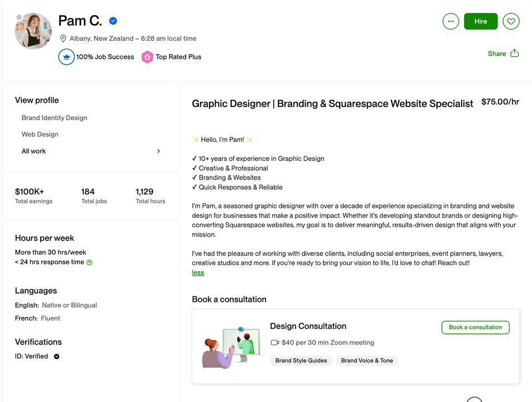Select the Brand Voice & Tone tag
The height and width of the screenshot is (402, 532).
click(367, 361)
